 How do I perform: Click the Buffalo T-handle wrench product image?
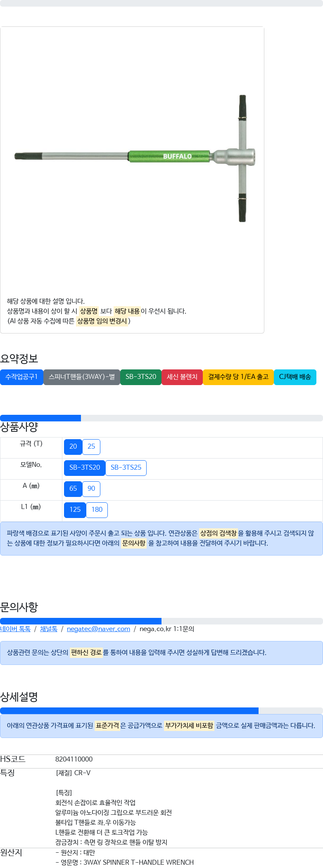point(135,158)
